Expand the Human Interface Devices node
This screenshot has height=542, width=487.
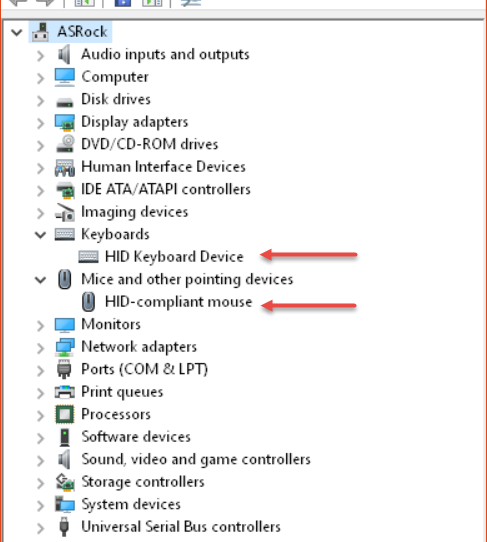click(40, 168)
